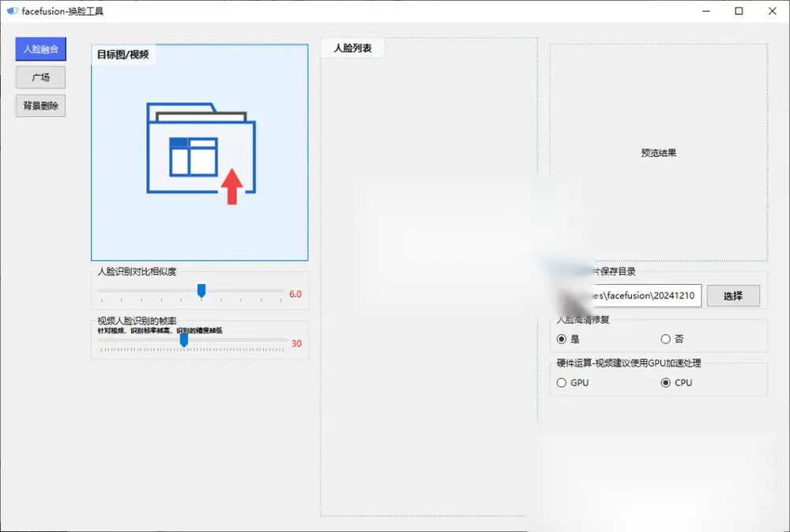The image size is (790, 532).
Task: Click the 人脸识别对比相似度 slider handle
Action: [x=201, y=291]
